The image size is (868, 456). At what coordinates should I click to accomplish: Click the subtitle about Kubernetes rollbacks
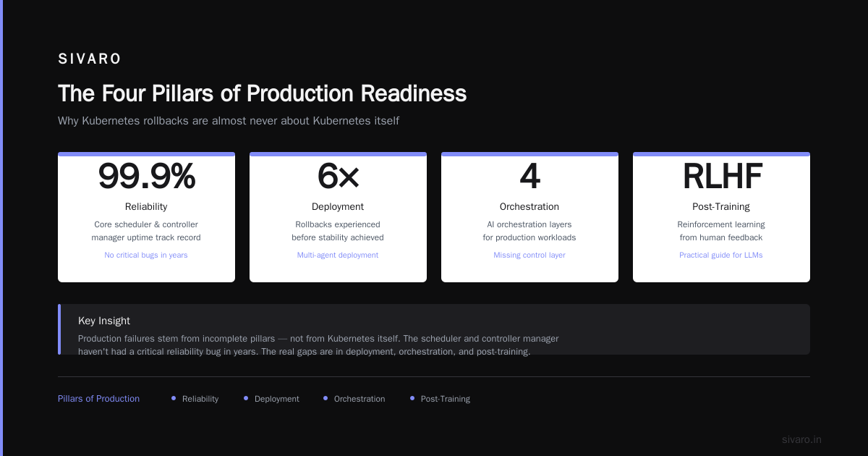[x=229, y=121]
